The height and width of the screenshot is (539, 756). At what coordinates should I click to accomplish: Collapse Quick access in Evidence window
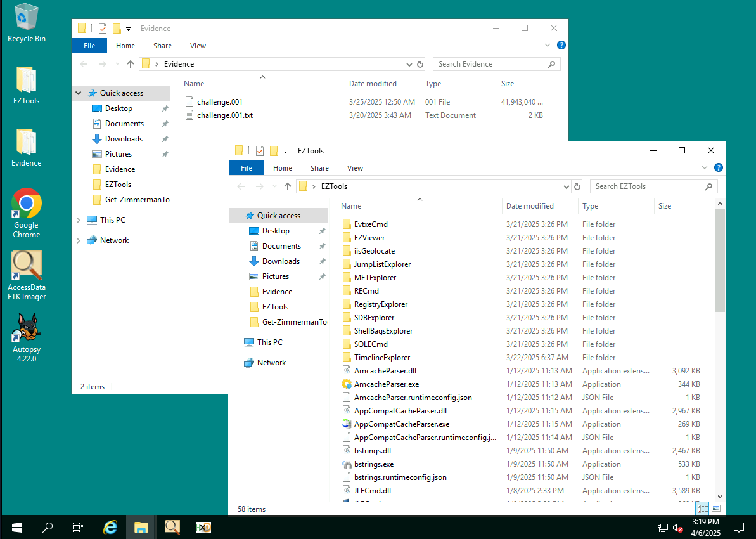[79, 93]
